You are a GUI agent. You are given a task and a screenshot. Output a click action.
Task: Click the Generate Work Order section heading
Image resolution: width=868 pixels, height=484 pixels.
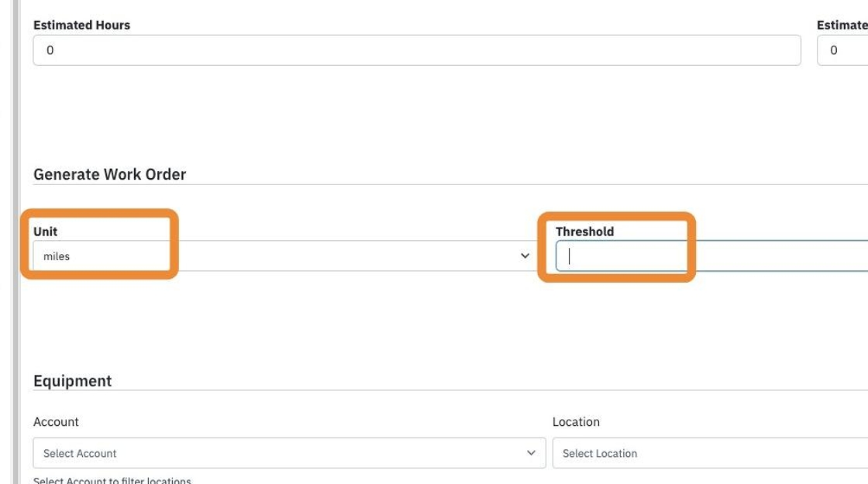(x=109, y=174)
